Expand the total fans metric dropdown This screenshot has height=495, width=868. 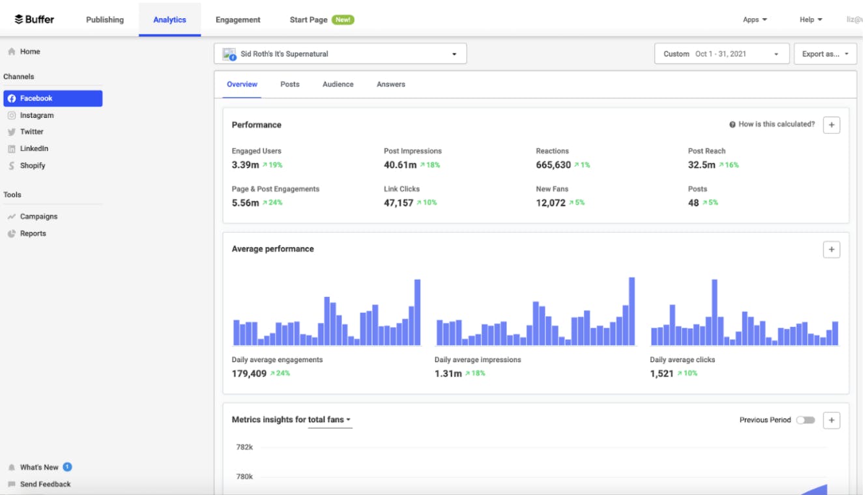[x=330, y=420]
